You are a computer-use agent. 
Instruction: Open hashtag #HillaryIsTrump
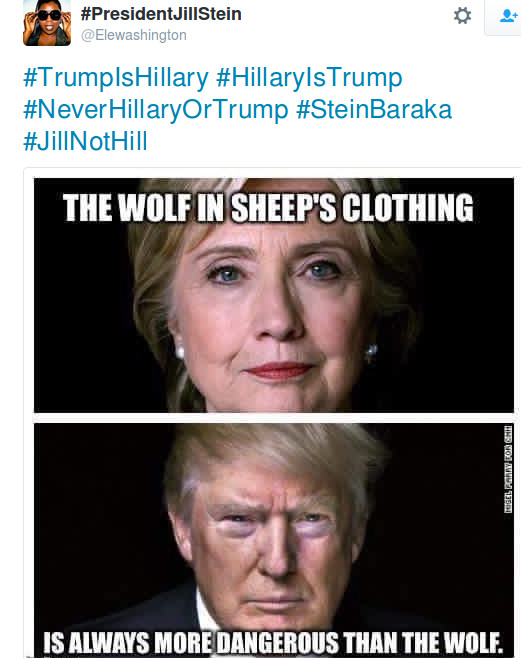[x=309, y=78]
